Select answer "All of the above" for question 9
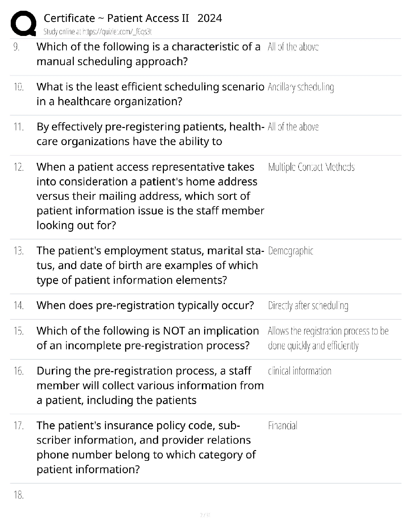 pyautogui.click(x=293, y=47)
